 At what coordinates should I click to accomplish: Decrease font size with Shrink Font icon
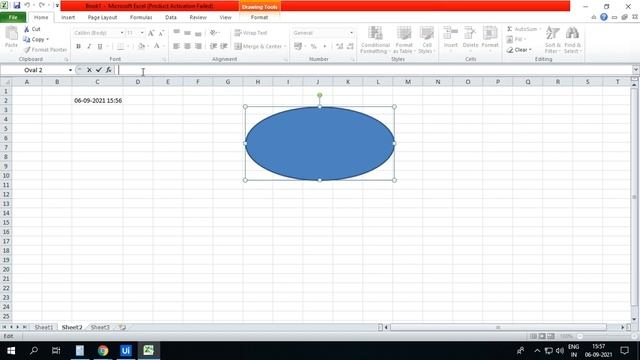pos(161,33)
